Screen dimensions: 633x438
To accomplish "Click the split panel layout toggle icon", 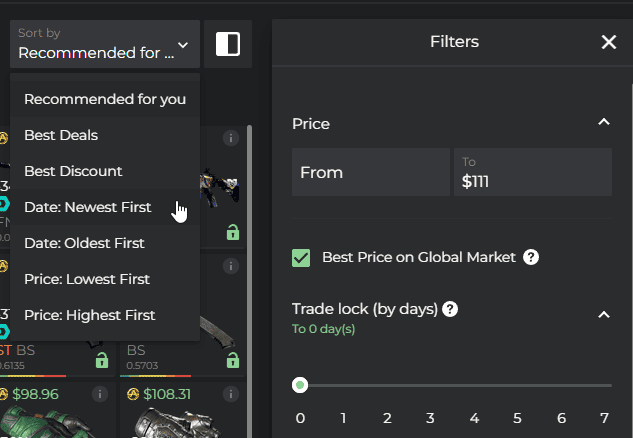I will tap(228, 44).
